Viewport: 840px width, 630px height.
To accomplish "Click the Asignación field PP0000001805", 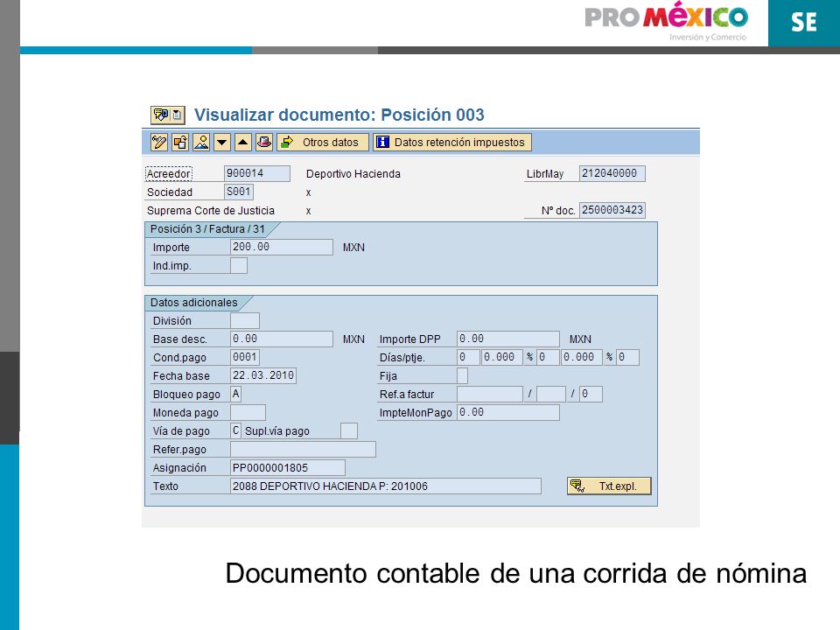I will (x=288, y=467).
